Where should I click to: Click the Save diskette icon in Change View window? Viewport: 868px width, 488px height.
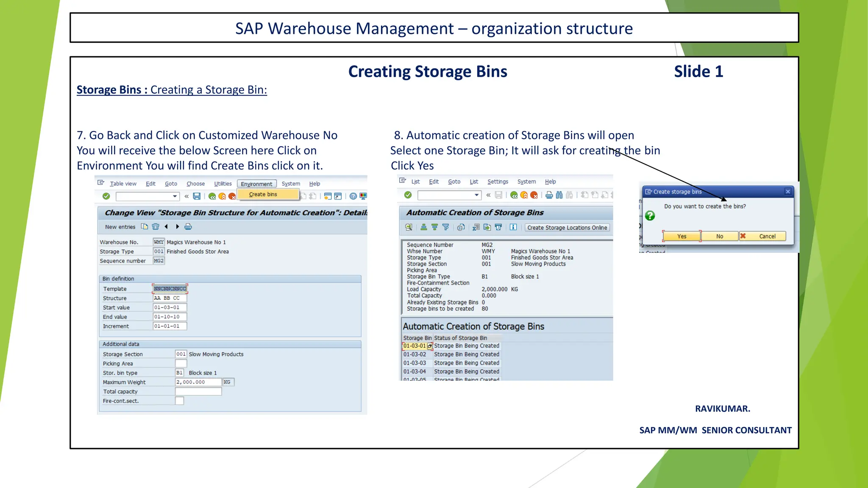click(197, 196)
